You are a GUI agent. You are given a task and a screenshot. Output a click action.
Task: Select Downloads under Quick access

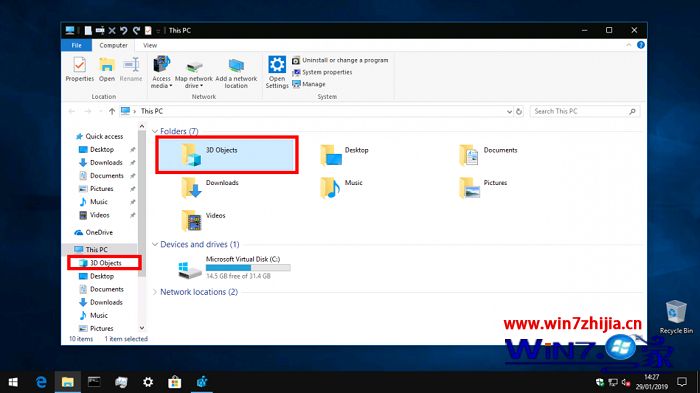pyautogui.click(x=101, y=163)
